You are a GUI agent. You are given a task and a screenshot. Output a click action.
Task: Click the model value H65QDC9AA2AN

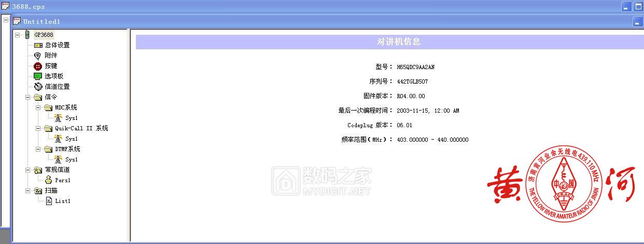coord(416,67)
